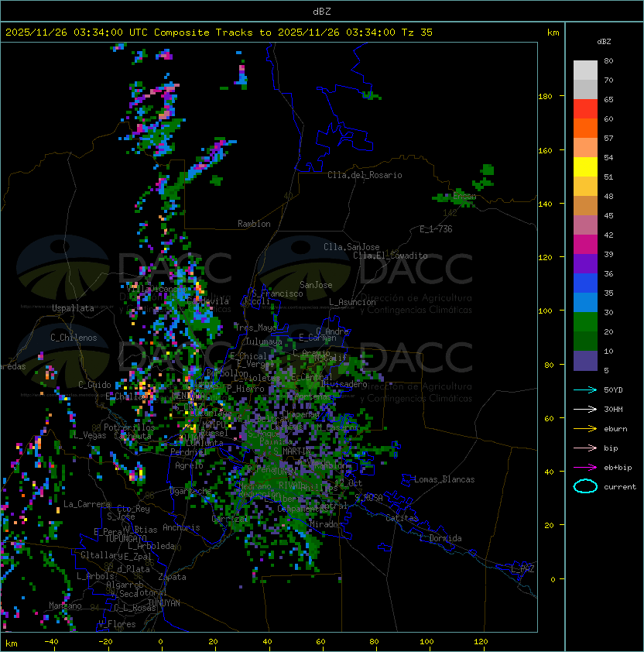Click the 'C_Guido' map label
The height and width of the screenshot is (652, 644).
tap(94, 385)
